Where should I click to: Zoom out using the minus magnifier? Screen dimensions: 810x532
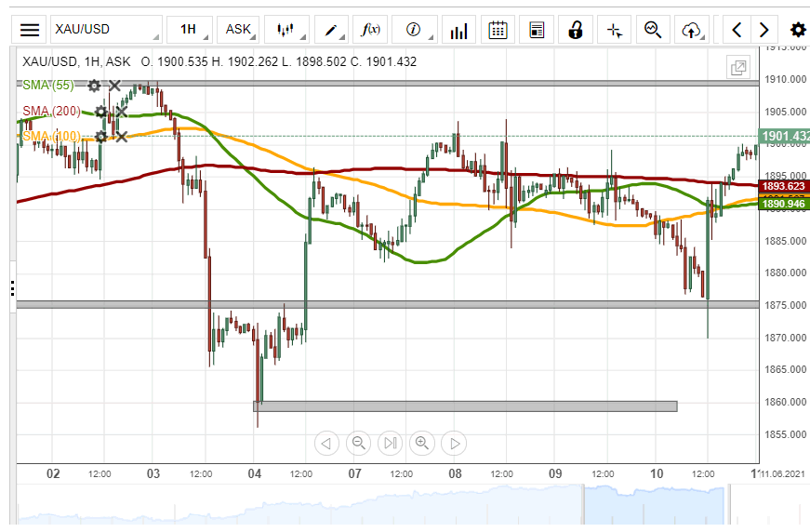(358, 444)
